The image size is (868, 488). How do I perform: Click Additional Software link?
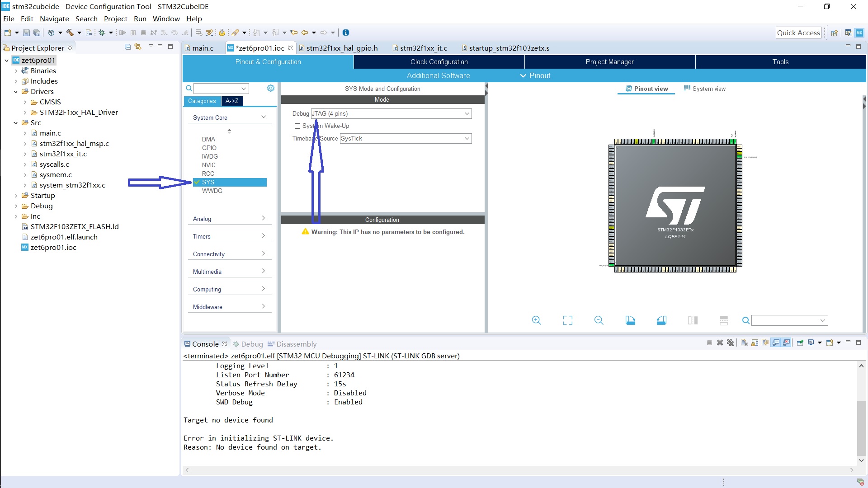tap(438, 75)
